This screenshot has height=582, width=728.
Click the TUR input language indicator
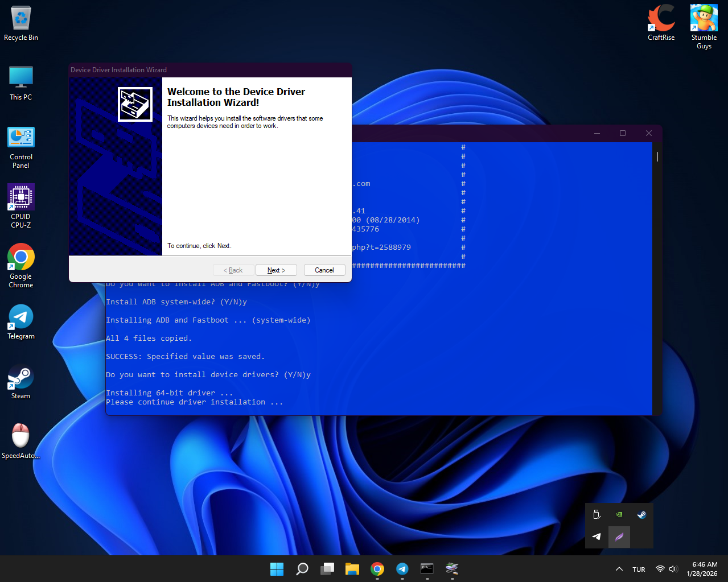tap(639, 569)
